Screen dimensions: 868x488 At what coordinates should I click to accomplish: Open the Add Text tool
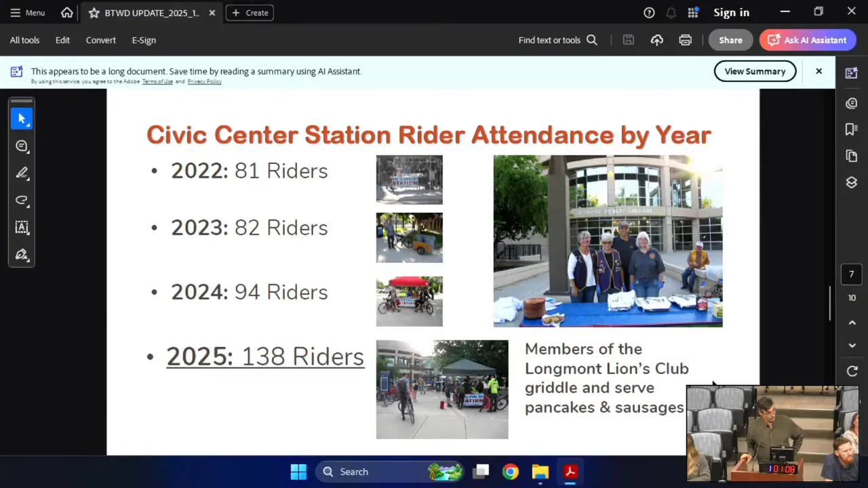(x=22, y=227)
